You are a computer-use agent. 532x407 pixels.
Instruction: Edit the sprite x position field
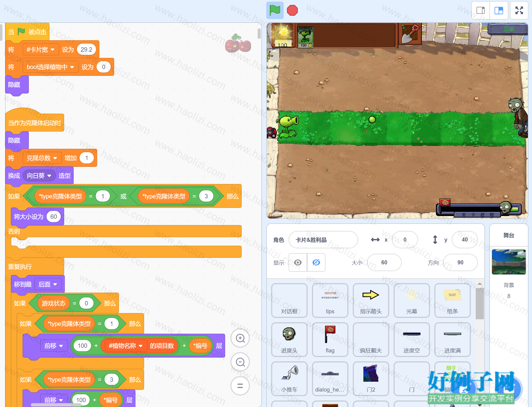coord(405,240)
